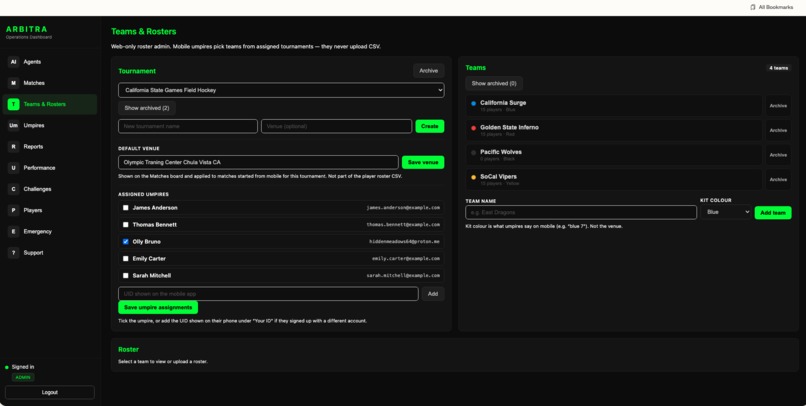
Task: Open the Performance section
Action: click(50, 168)
